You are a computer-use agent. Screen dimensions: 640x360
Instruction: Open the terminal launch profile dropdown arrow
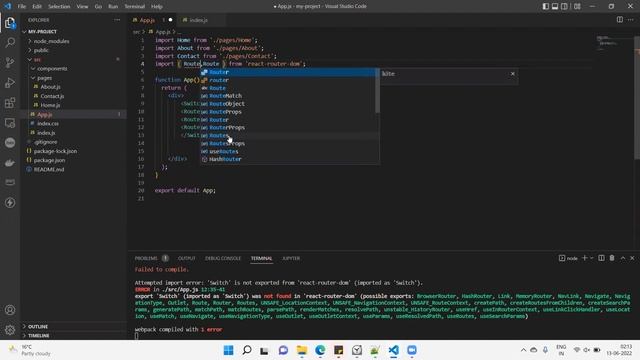(591, 258)
